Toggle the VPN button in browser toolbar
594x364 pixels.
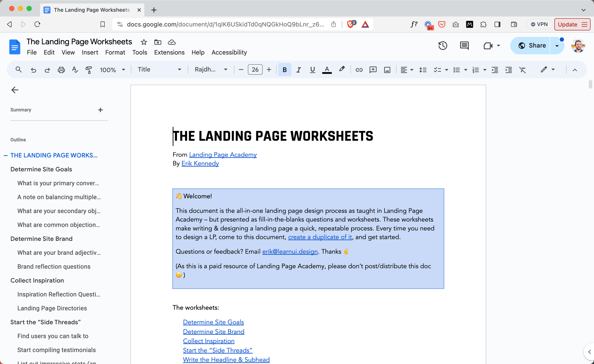(x=539, y=24)
